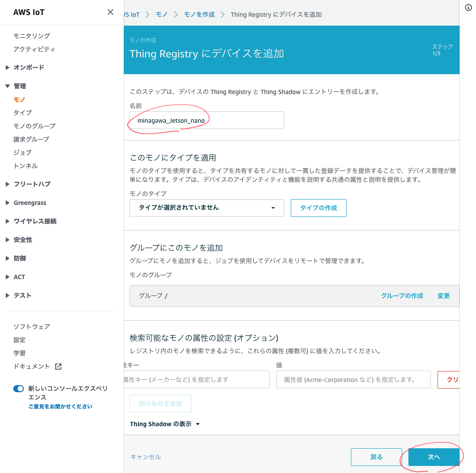The image size is (476, 473).
Task: Open the タイプが選択されていません dropdown
Action: [x=207, y=208]
